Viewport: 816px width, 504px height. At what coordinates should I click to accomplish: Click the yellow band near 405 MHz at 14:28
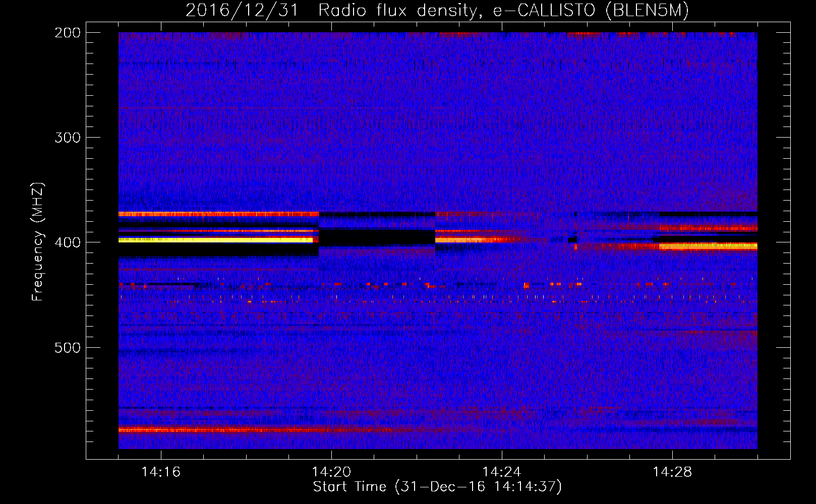coord(708,246)
